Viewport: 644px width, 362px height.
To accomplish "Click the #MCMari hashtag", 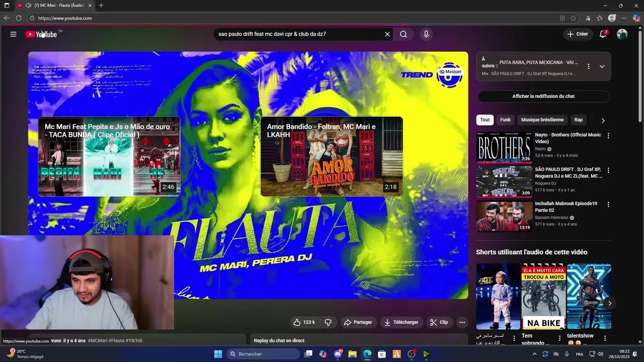I will pyautogui.click(x=98, y=341).
